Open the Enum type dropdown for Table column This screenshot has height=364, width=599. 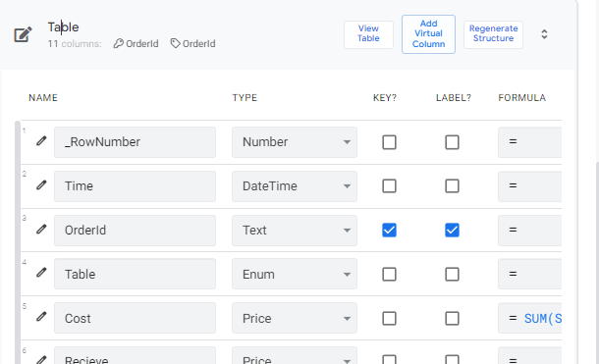pyautogui.click(x=295, y=274)
